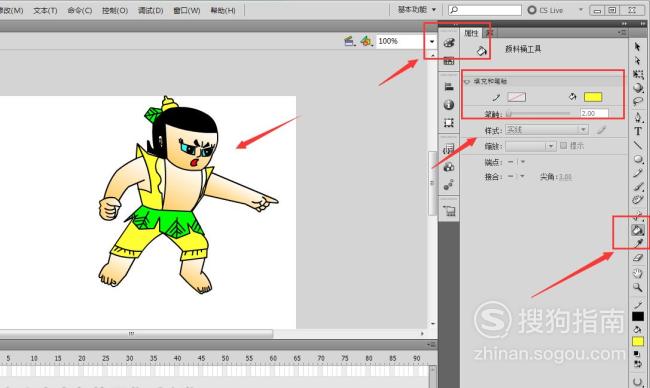650x388 pixels.
Task: Open the 样式 stroke style dropdown
Action: (547, 130)
